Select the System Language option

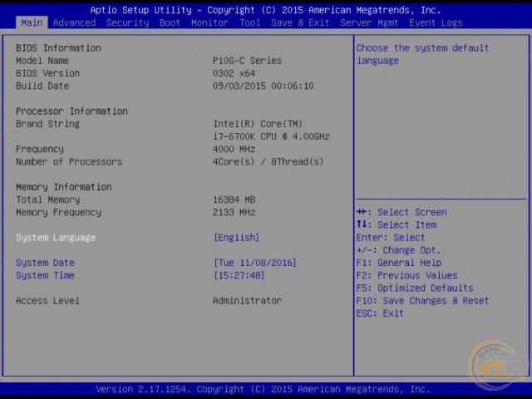(x=56, y=238)
